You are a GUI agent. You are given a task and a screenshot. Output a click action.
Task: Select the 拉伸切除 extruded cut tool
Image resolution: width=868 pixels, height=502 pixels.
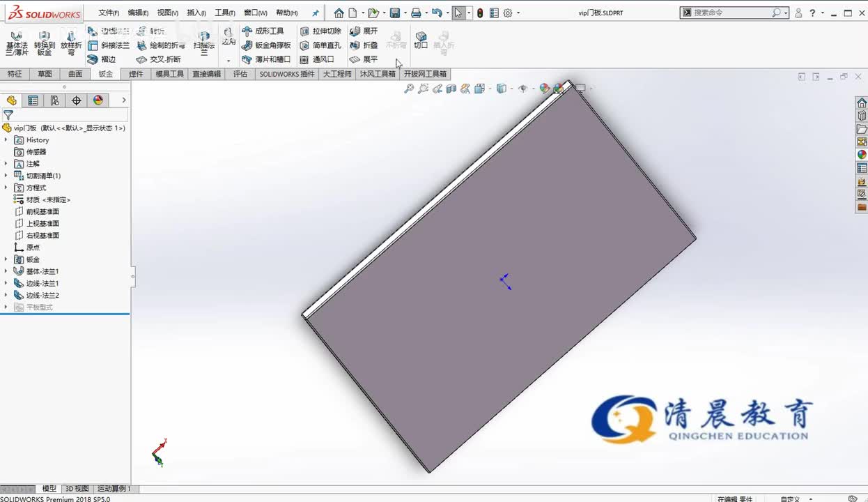(x=320, y=31)
